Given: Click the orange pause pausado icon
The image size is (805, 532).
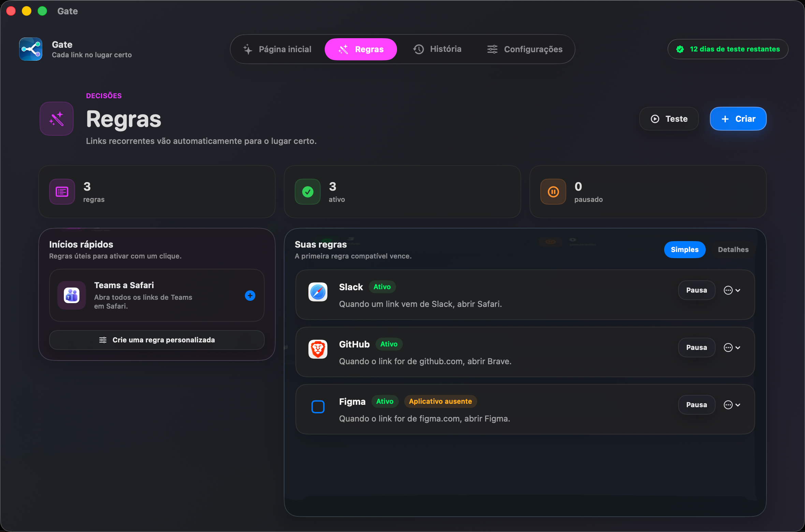Looking at the screenshot, I should point(553,192).
